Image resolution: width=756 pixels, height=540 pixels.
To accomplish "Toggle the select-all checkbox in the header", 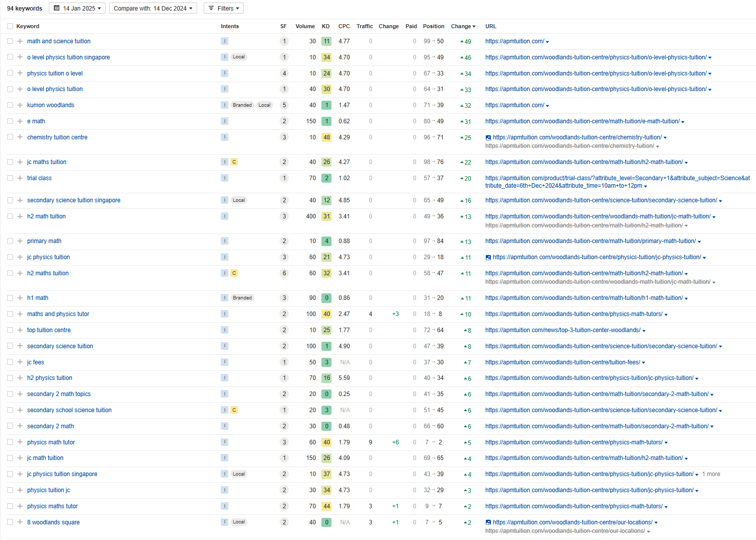I will 10,26.
